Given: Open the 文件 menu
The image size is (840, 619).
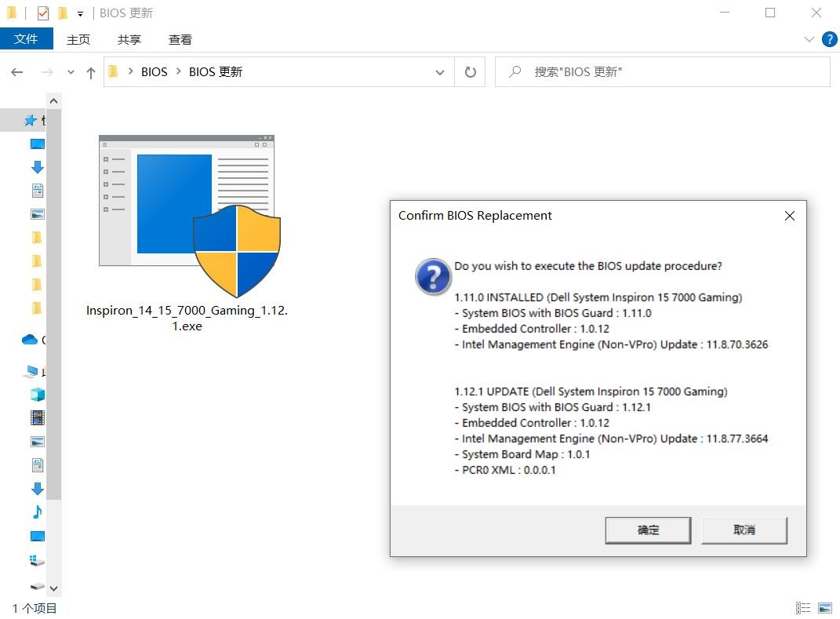Looking at the screenshot, I should coord(27,39).
